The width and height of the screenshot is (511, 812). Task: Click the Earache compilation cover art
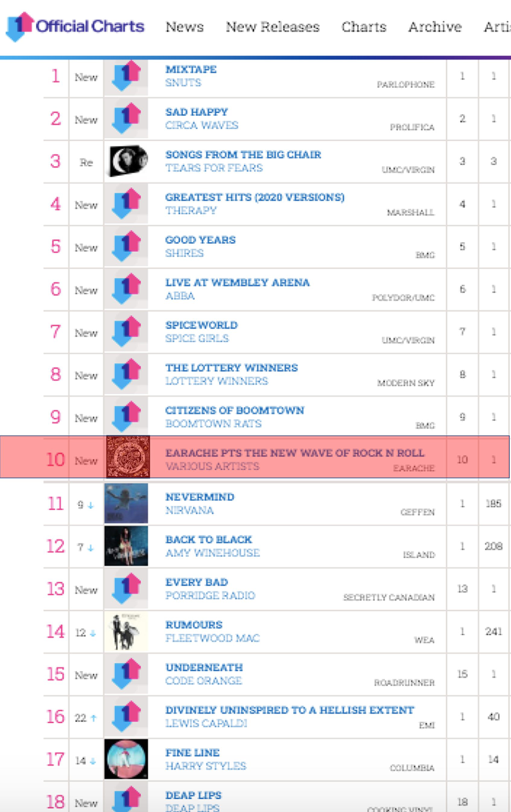[x=128, y=457]
